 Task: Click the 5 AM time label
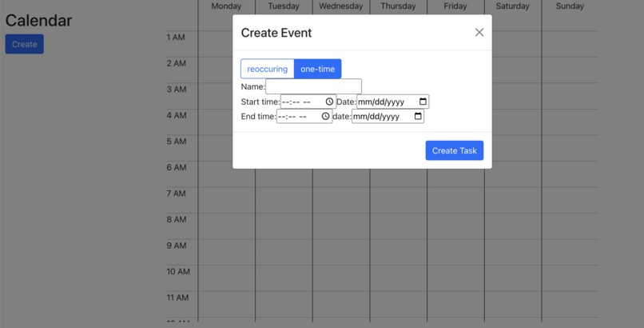177,142
